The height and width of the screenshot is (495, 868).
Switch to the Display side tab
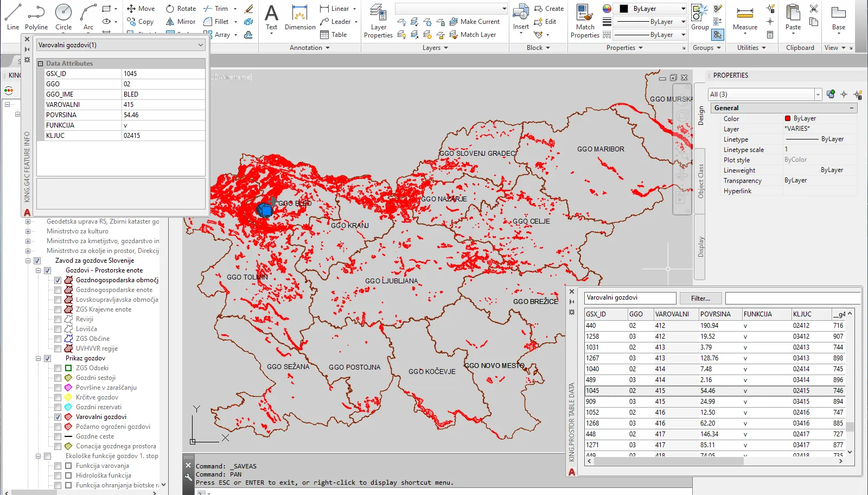coord(700,247)
